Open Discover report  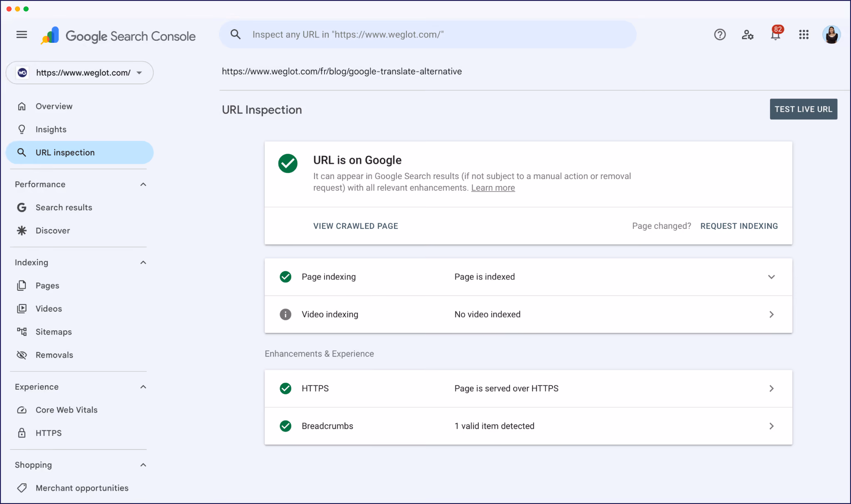(x=80, y=231)
